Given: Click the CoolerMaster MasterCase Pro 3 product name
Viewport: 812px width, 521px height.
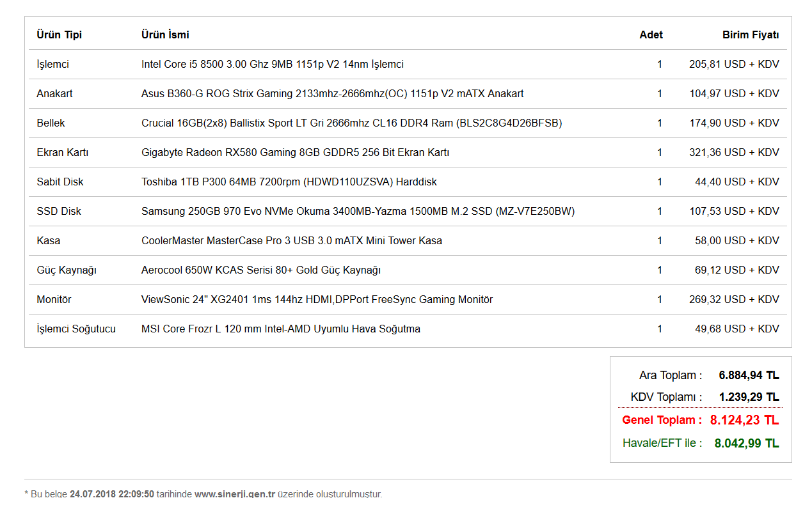Looking at the screenshot, I should tap(291, 240).
